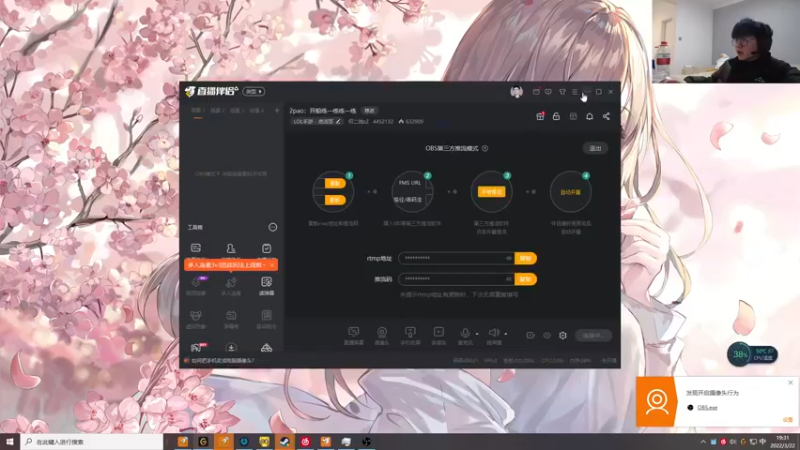Screen dimensions: 800x450
Task: Open the car-shaped toolbox icon
Action: click(266, 348)
